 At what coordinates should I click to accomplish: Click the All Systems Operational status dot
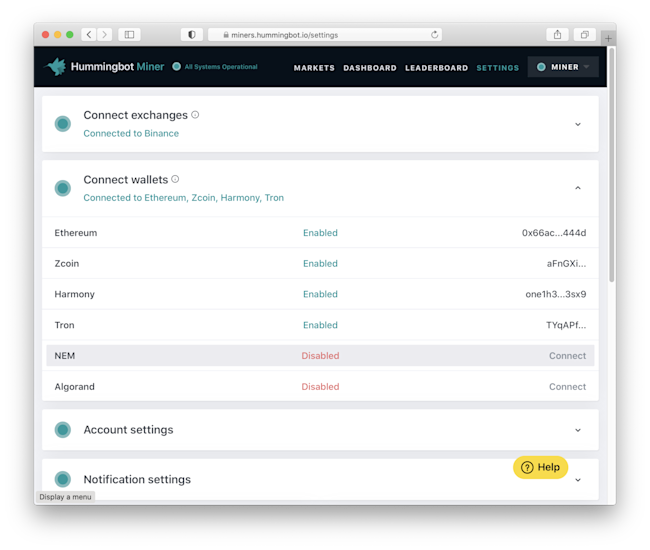tap(177, 66)
